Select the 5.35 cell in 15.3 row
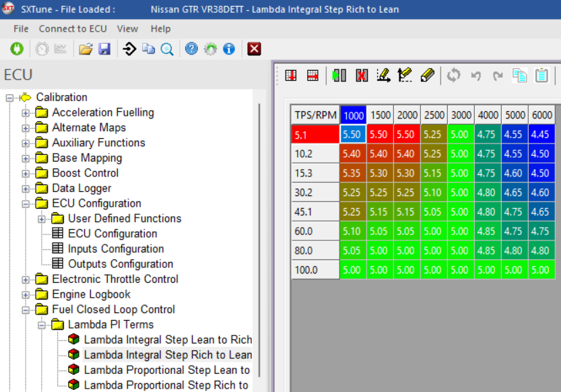 353,173
